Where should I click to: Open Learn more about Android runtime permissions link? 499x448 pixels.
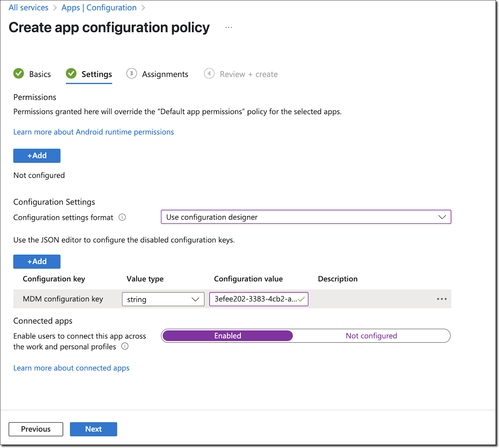93,132
